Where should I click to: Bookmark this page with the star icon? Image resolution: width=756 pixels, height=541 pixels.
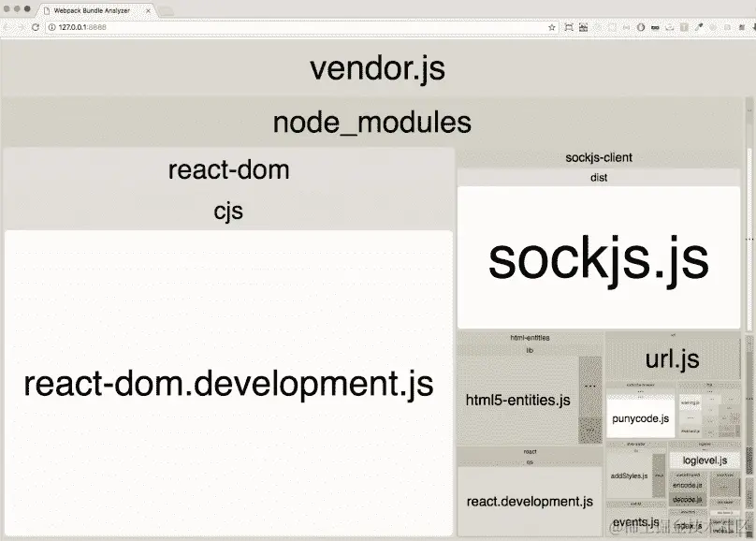click(552, 27)
